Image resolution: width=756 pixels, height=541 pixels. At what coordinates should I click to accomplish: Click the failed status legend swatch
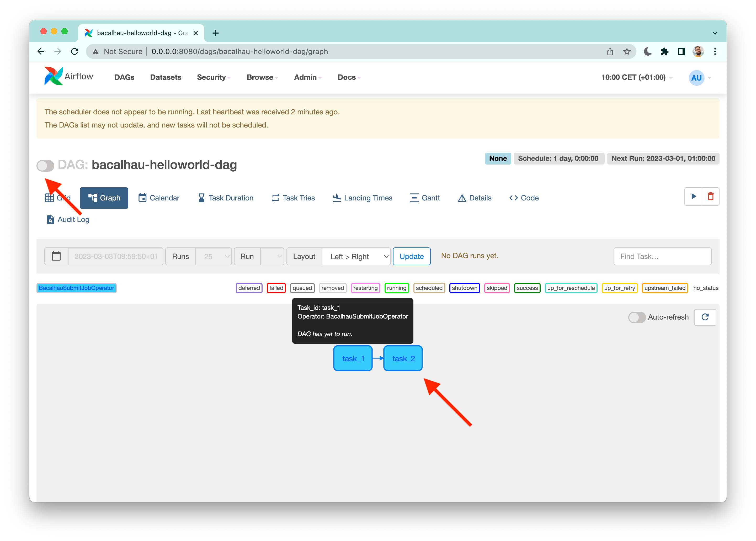[x=276, y=288]
